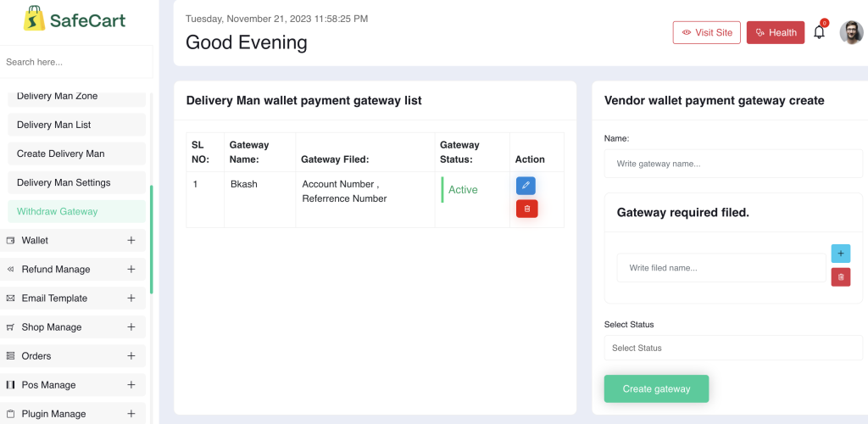The height and width of the screenshot is (424, 868).
Task: Expand Pos Manage with plus sign
Action: pos(131,385)
